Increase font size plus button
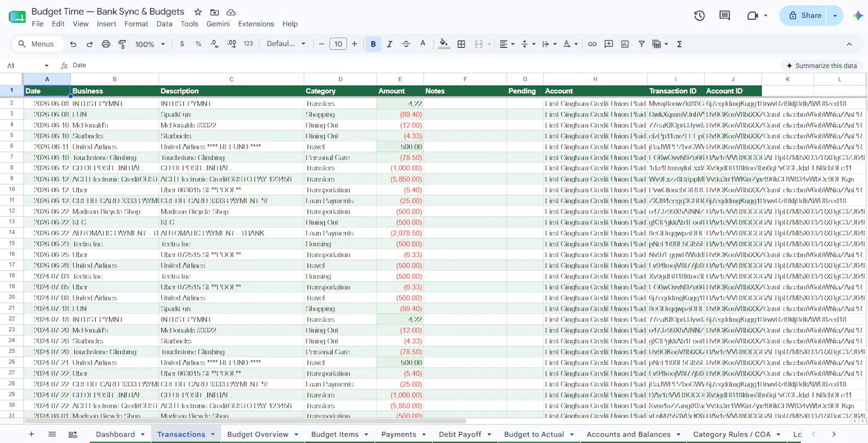Viewport: 868px width, 443px height. [x=355, y=44]
